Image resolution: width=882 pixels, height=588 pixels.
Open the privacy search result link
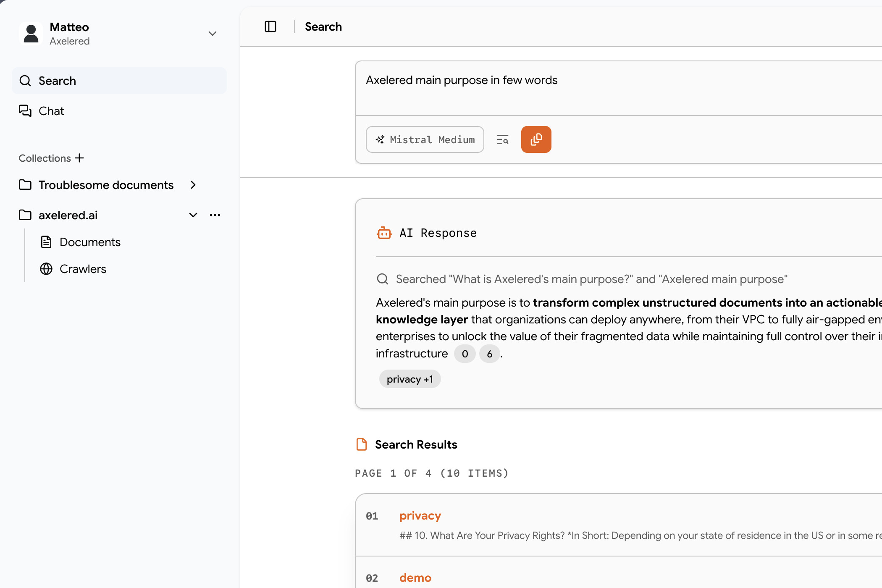[x=420, y=515]
